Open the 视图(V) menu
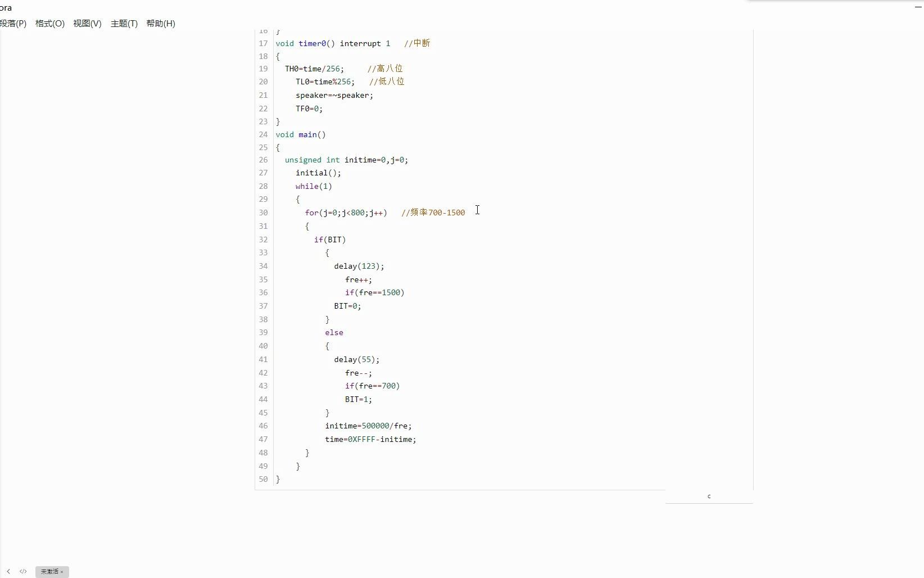The height and width of the screenshot is (578, 924). point(87,24)
